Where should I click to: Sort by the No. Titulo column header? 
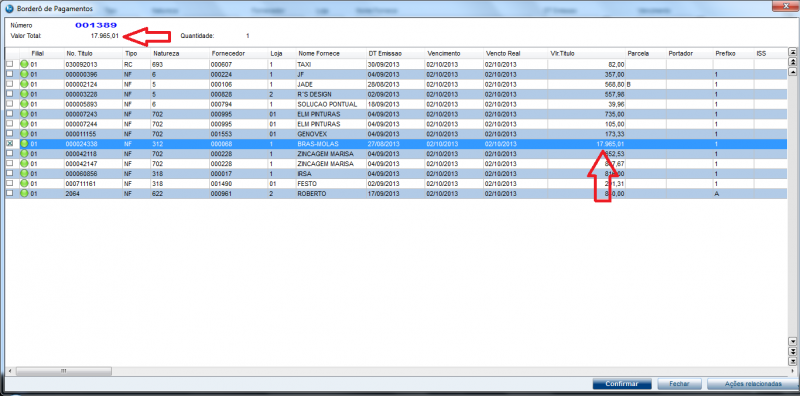click(x=93, y=53)
